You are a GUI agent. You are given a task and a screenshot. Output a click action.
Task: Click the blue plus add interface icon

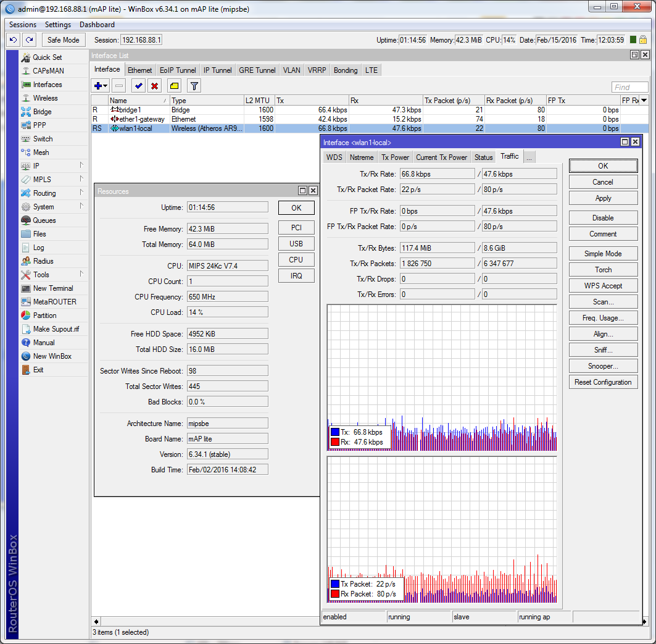(98, 86)
